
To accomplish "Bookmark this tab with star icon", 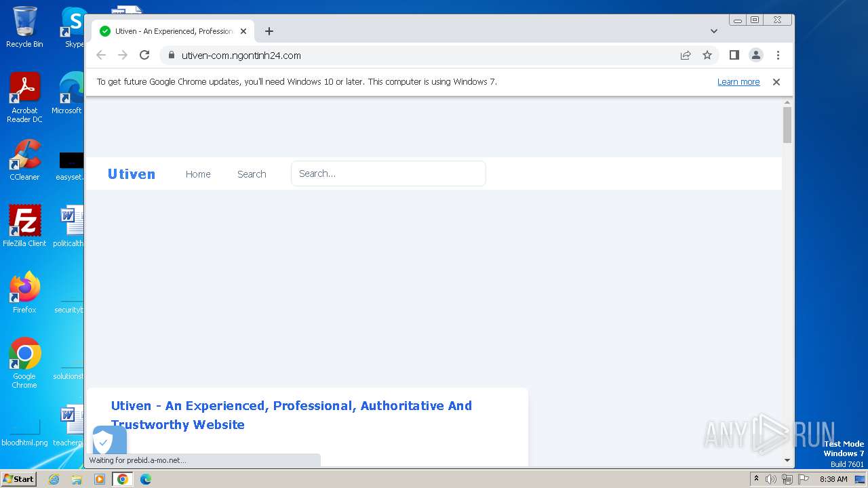I will pos(707,56).
